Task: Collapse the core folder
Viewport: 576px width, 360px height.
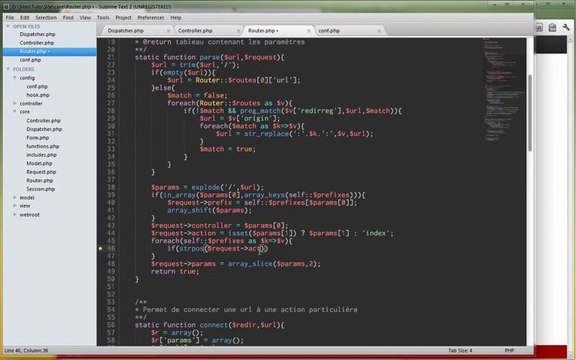Action: click(15, 112)
